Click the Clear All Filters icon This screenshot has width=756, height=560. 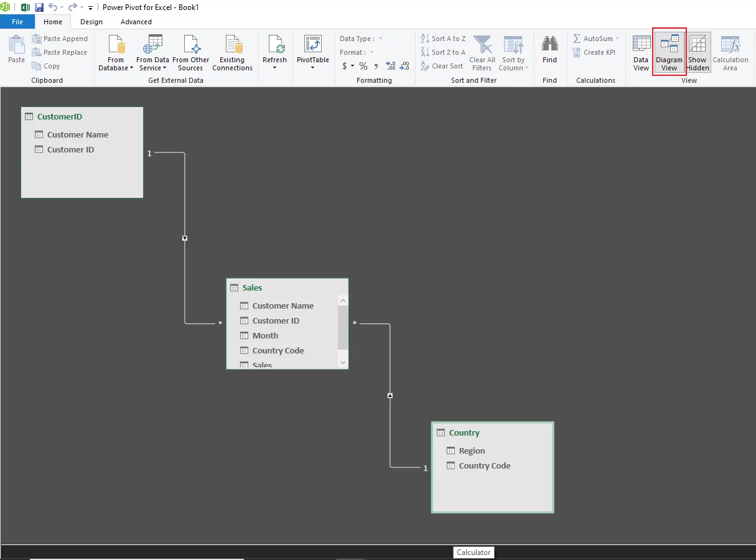482,52
